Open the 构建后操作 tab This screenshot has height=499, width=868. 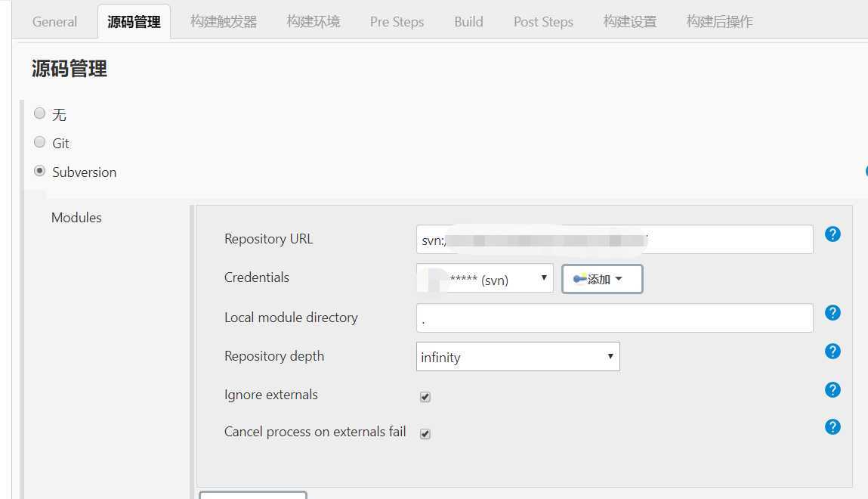tap(720, 22)
